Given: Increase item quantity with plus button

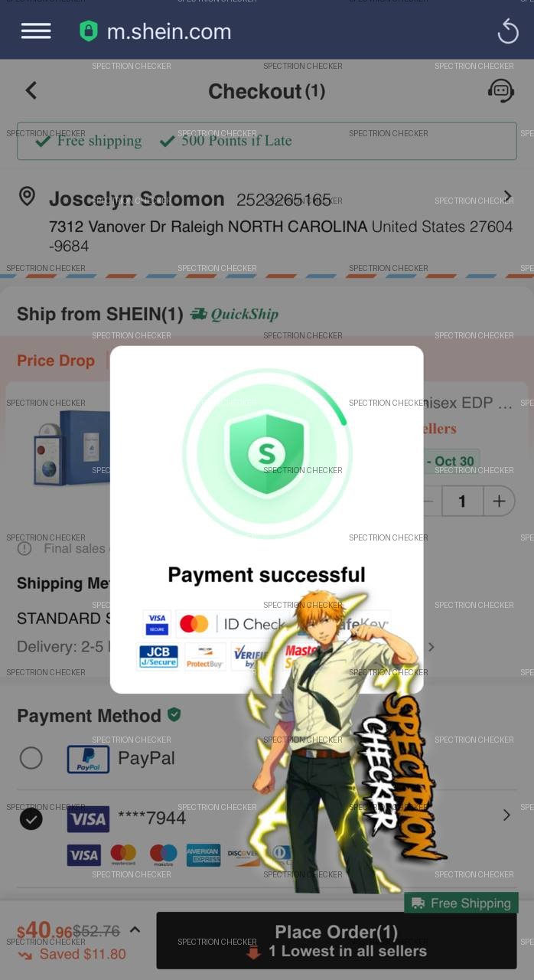Looking at the screenshot, I should (x=499, y=501).
